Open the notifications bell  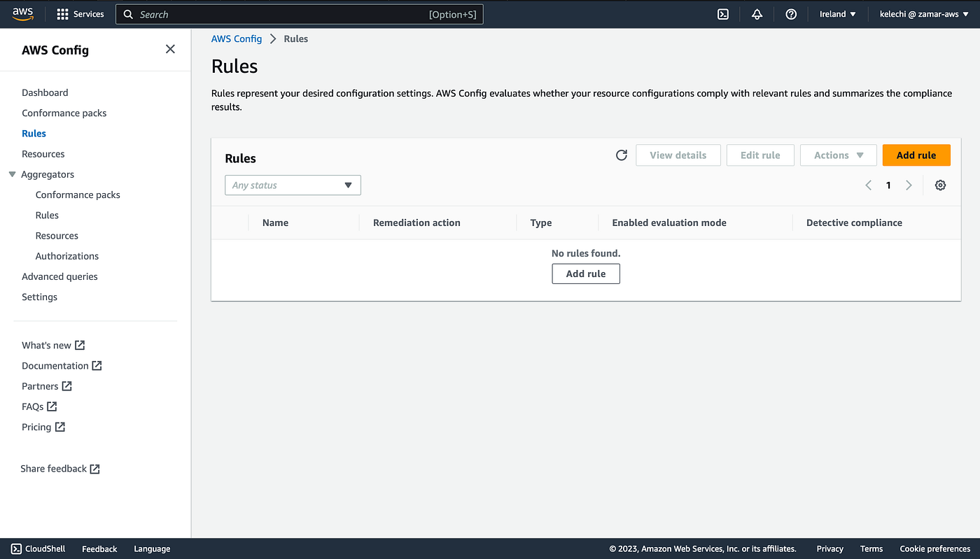click(757, 13)
